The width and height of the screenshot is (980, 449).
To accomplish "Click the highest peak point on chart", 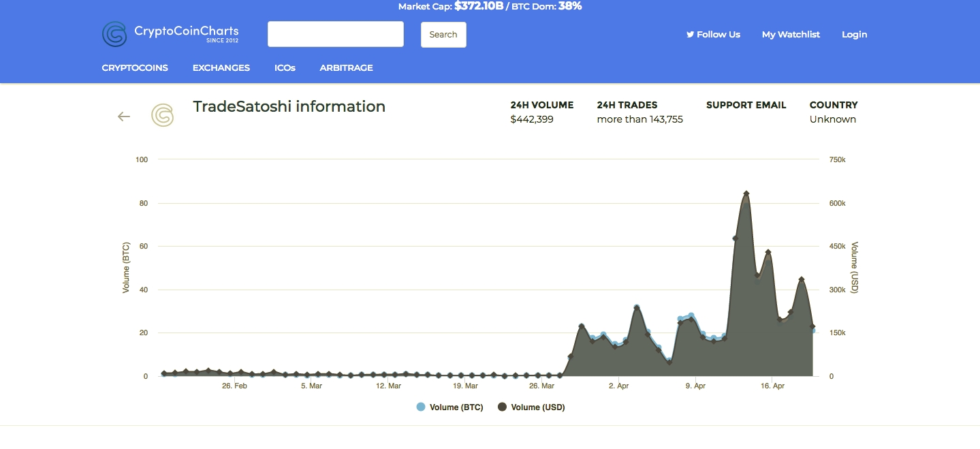I will [x=746, y=193].
